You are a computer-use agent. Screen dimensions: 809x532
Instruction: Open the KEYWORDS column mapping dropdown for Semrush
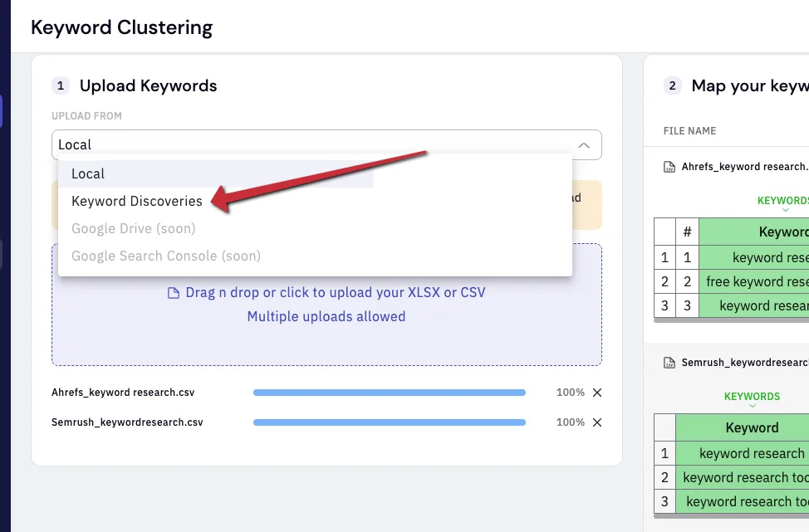(x=752, y=399)
